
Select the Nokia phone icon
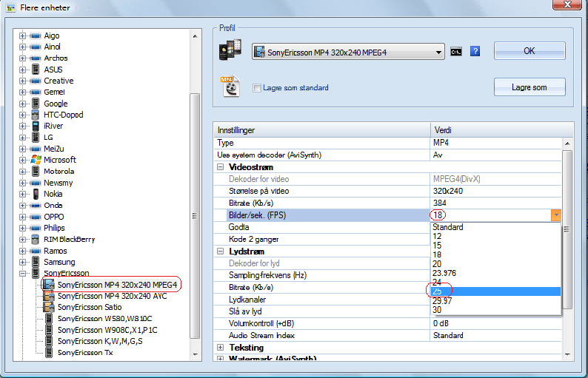[36, 194]
